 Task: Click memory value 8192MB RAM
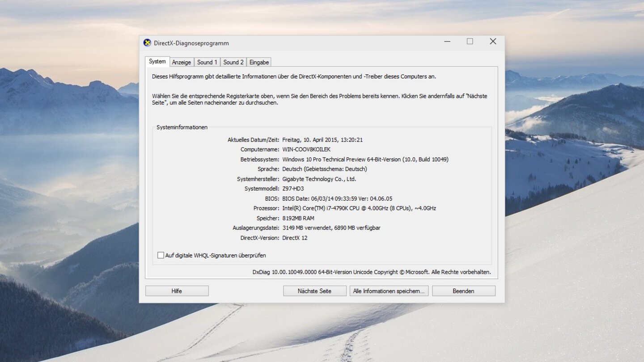tap(298, 219)
